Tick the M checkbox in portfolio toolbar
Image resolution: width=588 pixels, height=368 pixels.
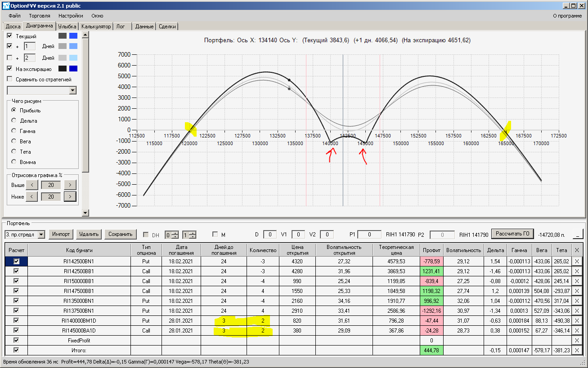(x=215, y=235)
